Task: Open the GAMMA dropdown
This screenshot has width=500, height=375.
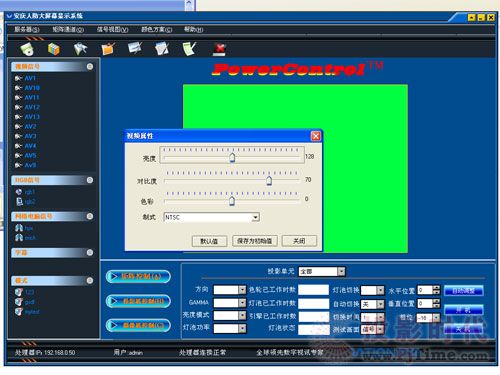Action: pyautogui.click(x=242, y=303)
